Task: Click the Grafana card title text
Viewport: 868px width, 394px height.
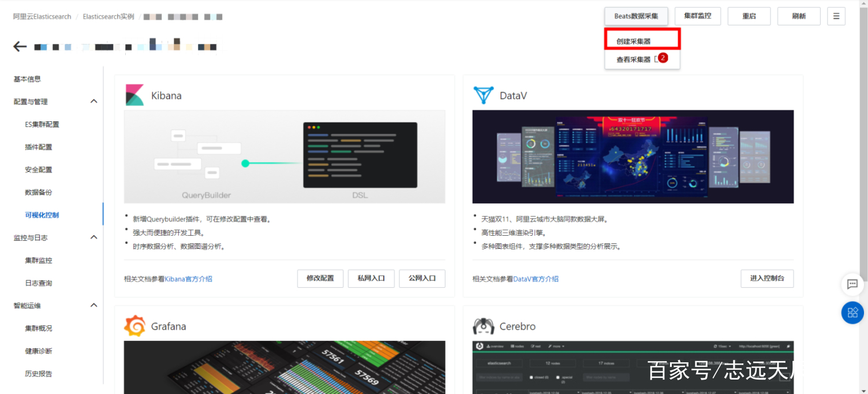Action: (x=169, y=326)
